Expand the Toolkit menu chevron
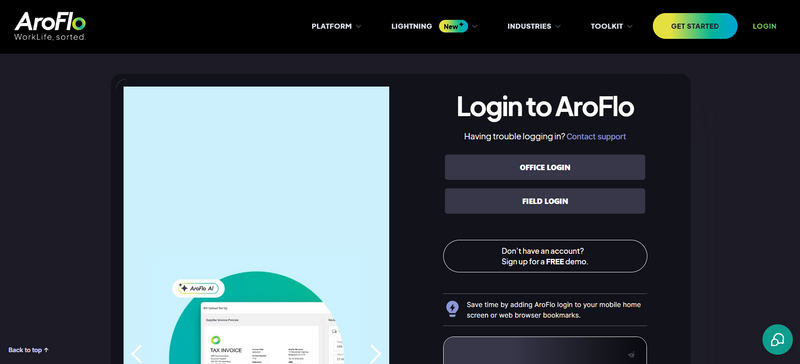Screen dimensions: 800x364 [630, 27]
